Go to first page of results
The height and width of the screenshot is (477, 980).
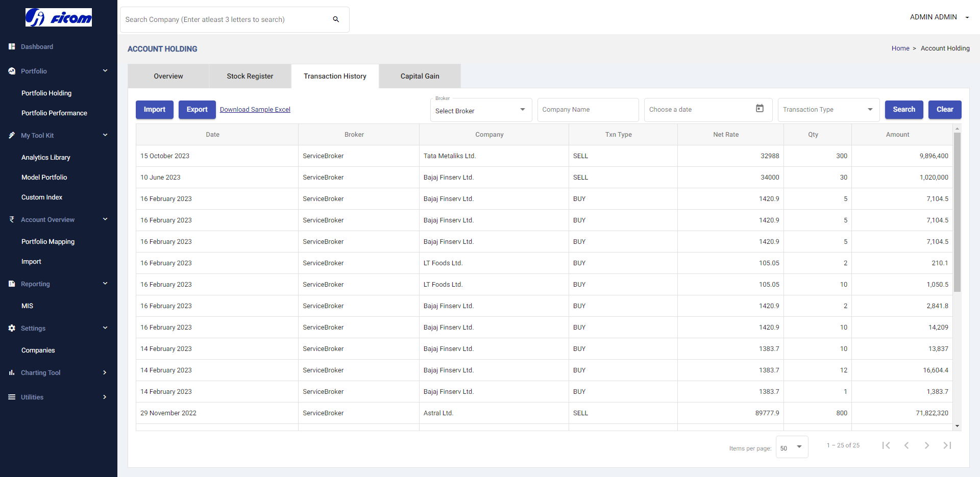point(886,445)
